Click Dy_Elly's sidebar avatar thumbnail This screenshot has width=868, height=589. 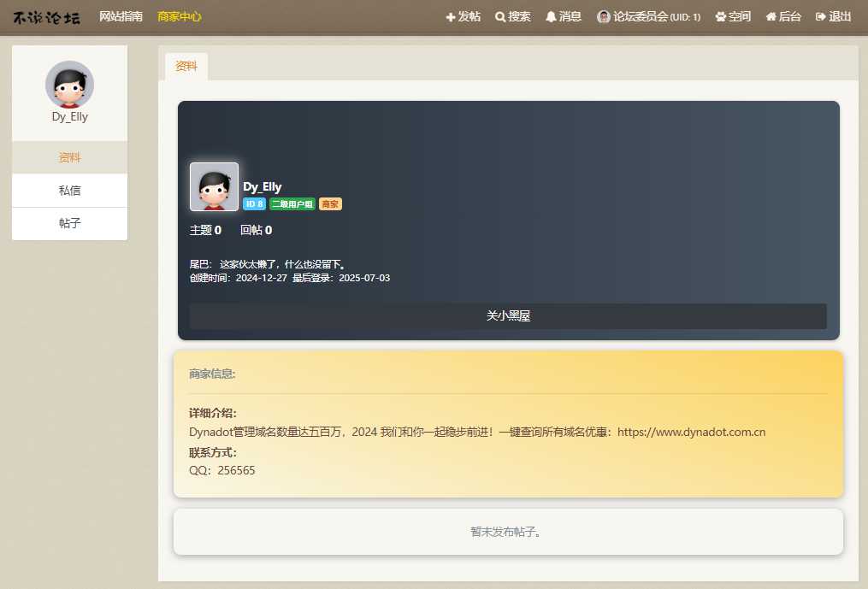pos(69,85)
